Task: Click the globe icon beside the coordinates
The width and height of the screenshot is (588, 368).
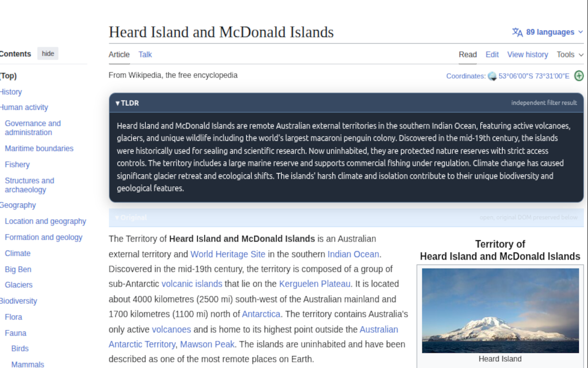Action: click(x=492, y=76)
